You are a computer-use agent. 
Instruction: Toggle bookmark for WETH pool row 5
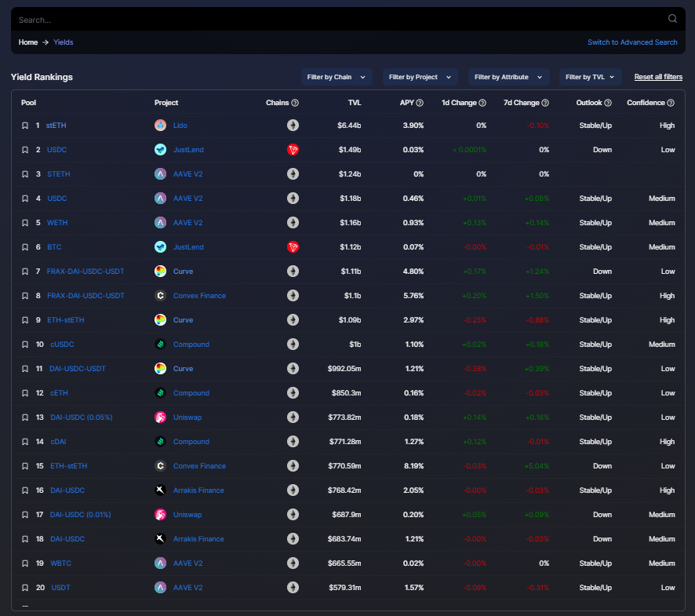[x=25, y=223]
